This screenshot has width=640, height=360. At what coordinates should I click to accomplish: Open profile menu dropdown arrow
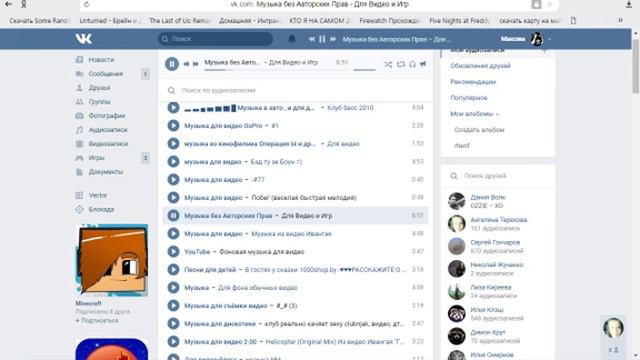[549, 39]
